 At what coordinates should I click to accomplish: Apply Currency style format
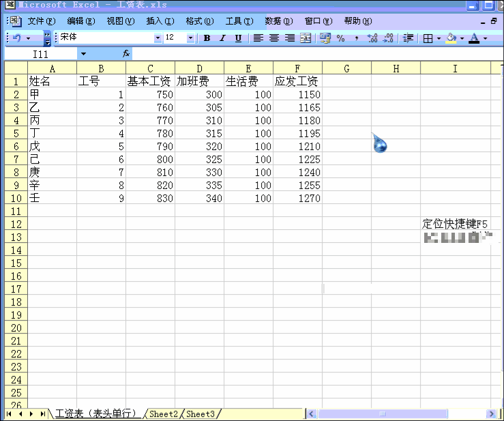click(325, 38)
